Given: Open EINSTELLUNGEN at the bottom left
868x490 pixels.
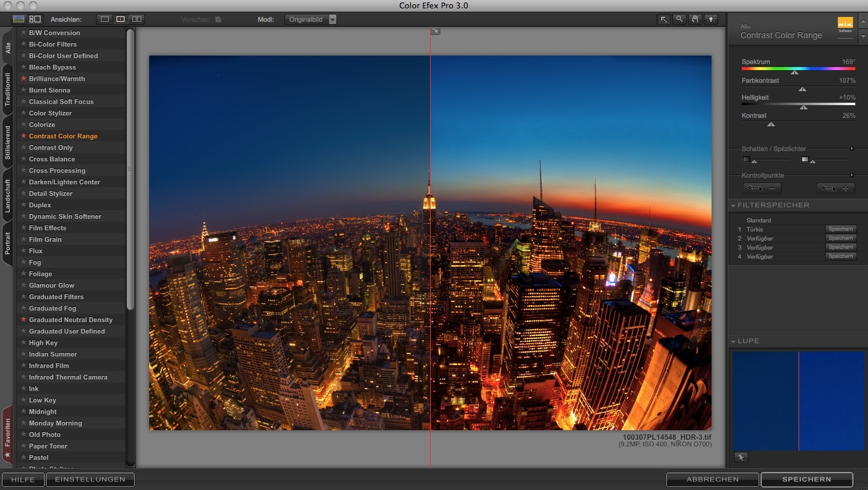Looking at the screenshot, I should click(x=89, y=479).
